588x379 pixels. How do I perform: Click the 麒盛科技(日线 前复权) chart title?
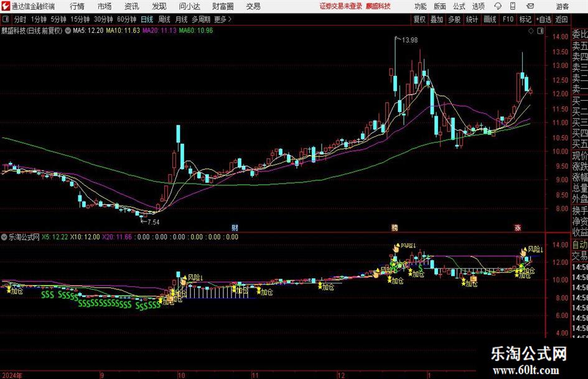click(x=32, y=30)
